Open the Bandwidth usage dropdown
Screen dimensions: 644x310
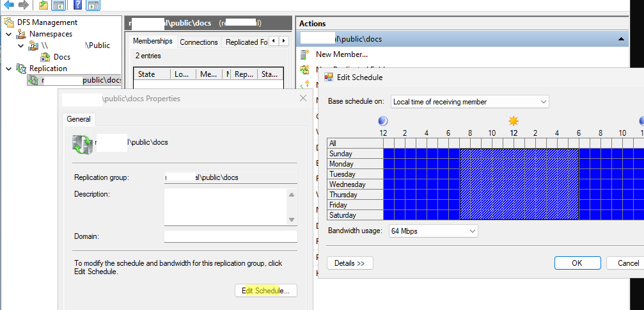coord(433,231)
